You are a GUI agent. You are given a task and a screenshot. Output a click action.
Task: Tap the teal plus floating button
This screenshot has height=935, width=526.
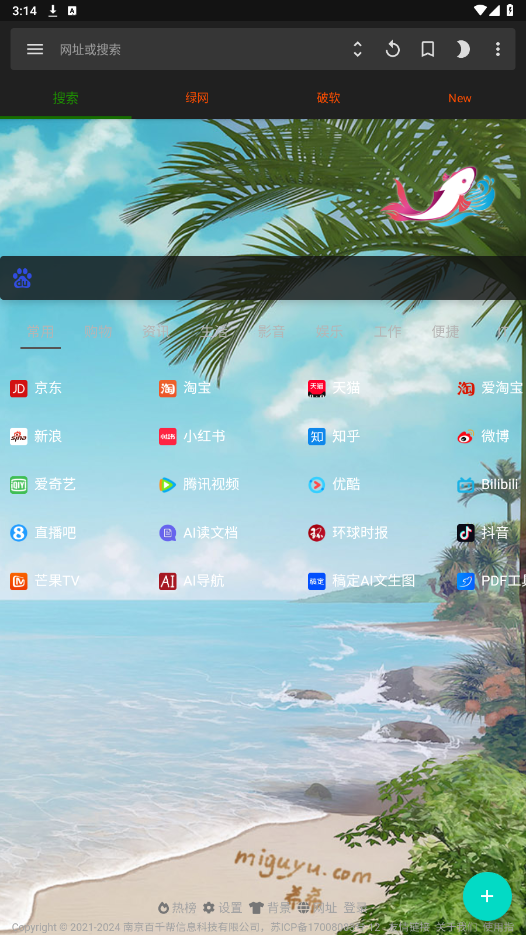(x=487, y=896)
